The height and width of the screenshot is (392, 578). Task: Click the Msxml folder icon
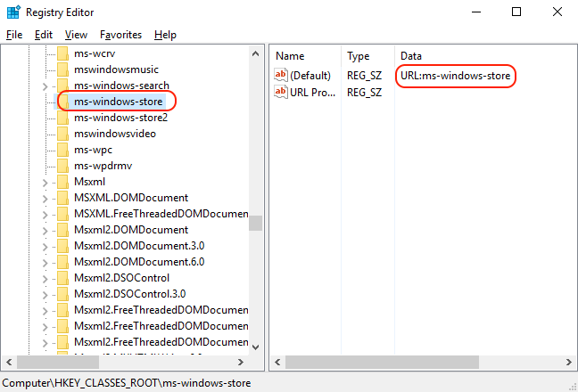62,182
